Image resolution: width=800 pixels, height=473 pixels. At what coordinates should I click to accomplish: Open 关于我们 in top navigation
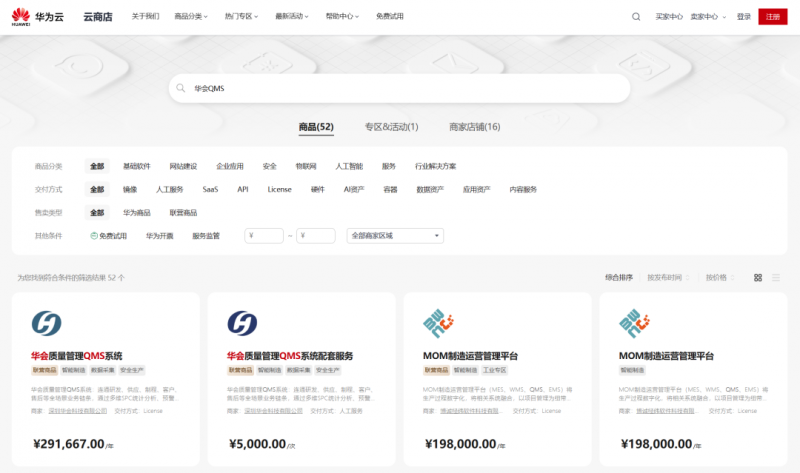145,16
